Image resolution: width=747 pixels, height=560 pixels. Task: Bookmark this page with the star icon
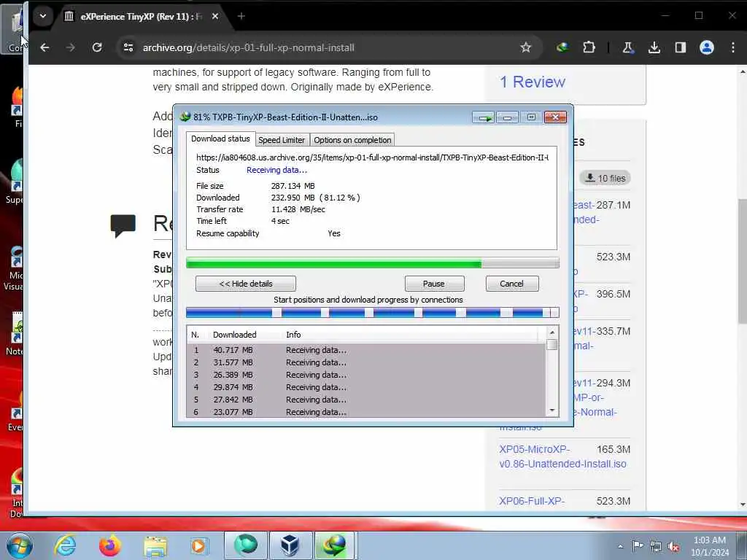pyautogui.click(x=525, y=47)
